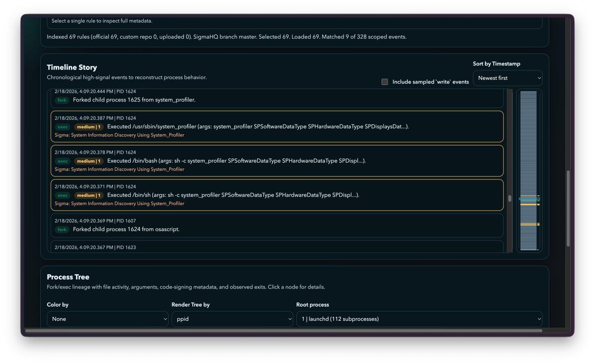Enable Include sampled write events checkbox
The height and width of the screenshot is (364, 595).
(x=384, y=82)
